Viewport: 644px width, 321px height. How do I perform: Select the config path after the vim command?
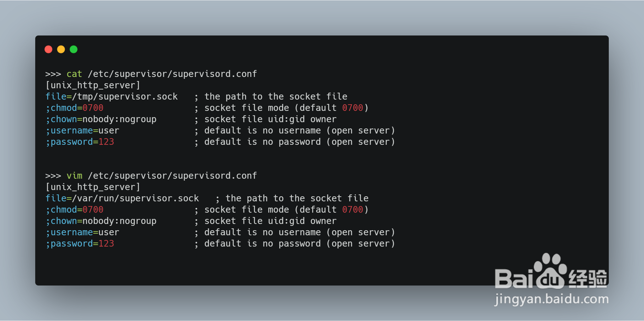click(172, 176)
